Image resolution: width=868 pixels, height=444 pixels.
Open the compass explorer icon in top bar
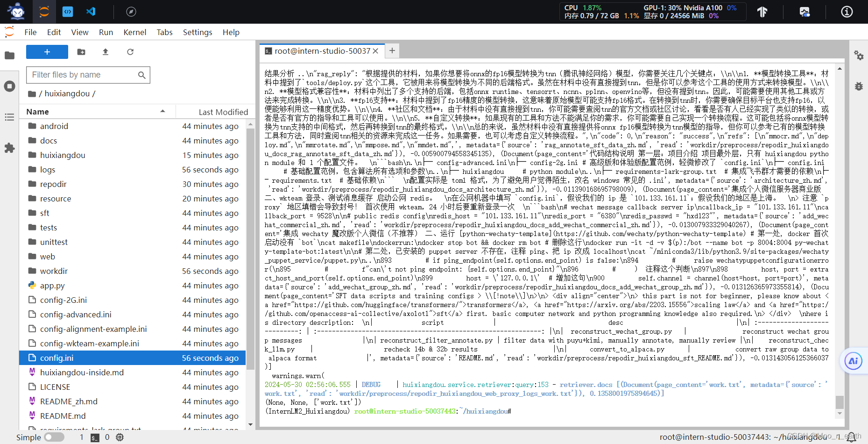131,12
